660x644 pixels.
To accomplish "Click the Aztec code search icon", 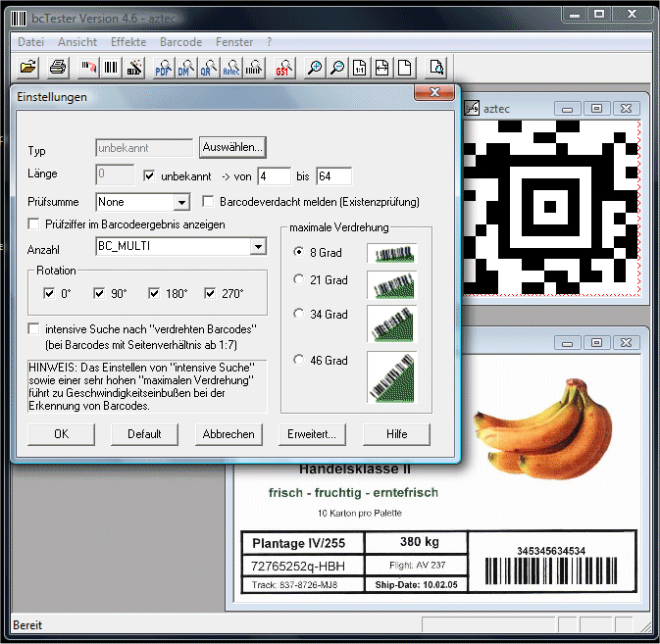I will 231,68.
